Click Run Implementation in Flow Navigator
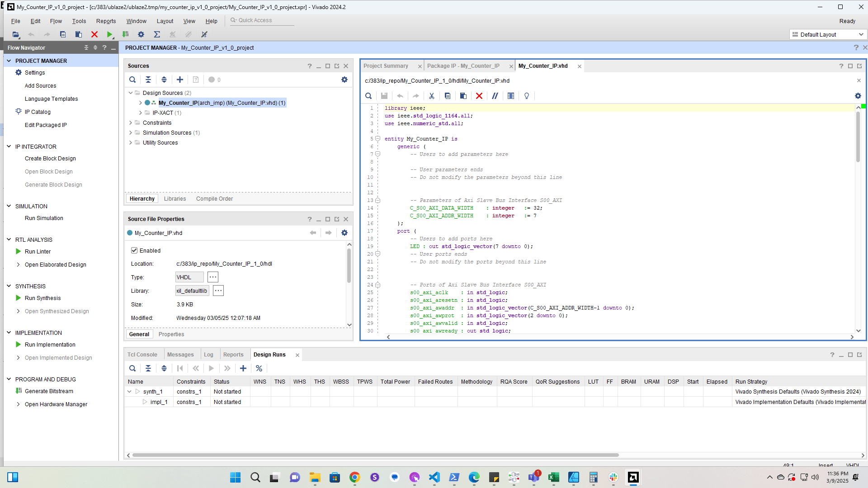868x488 pixels. coord(50,345)
